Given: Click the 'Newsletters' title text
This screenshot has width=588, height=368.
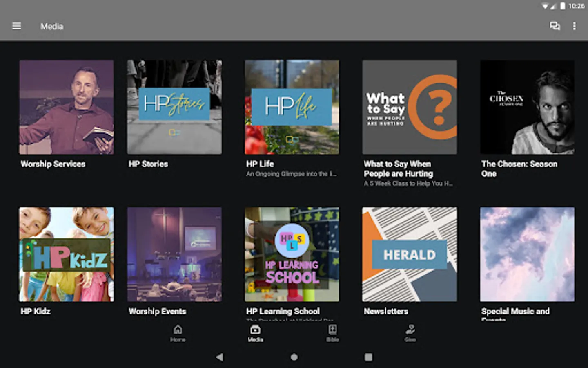Looking at the screenshot, I should [x=386, y=311].
